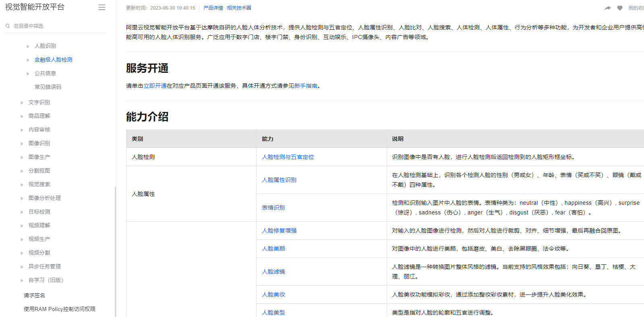The width and height of the screenshot is (644, 317).
Task: Select 文字识别 in the sidebar
Action: pos(39,102)
